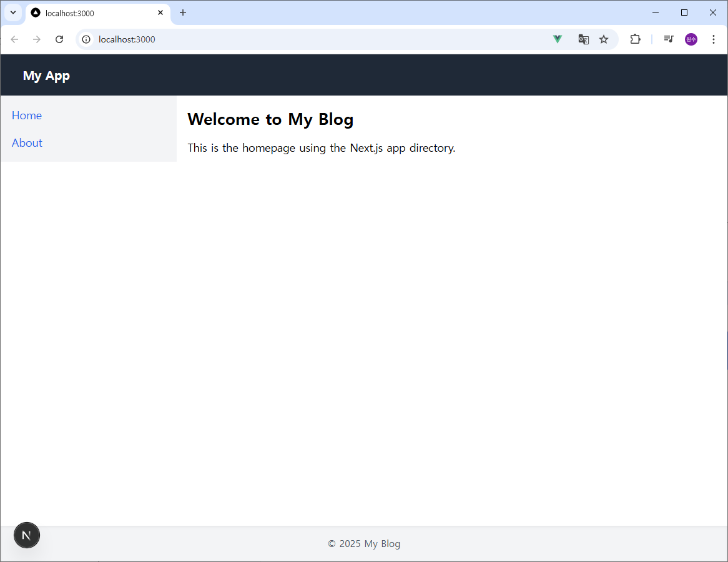Viewport: 728px width, 562px height.
Task: Open the Chrome three-dot menu
Action: click(714, 39)
